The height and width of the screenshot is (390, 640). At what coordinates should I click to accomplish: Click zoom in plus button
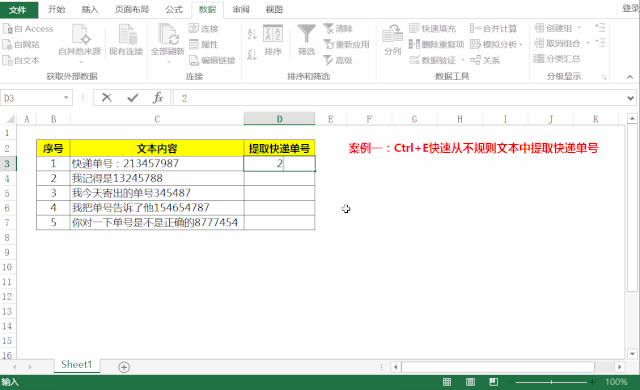[592, 382]
